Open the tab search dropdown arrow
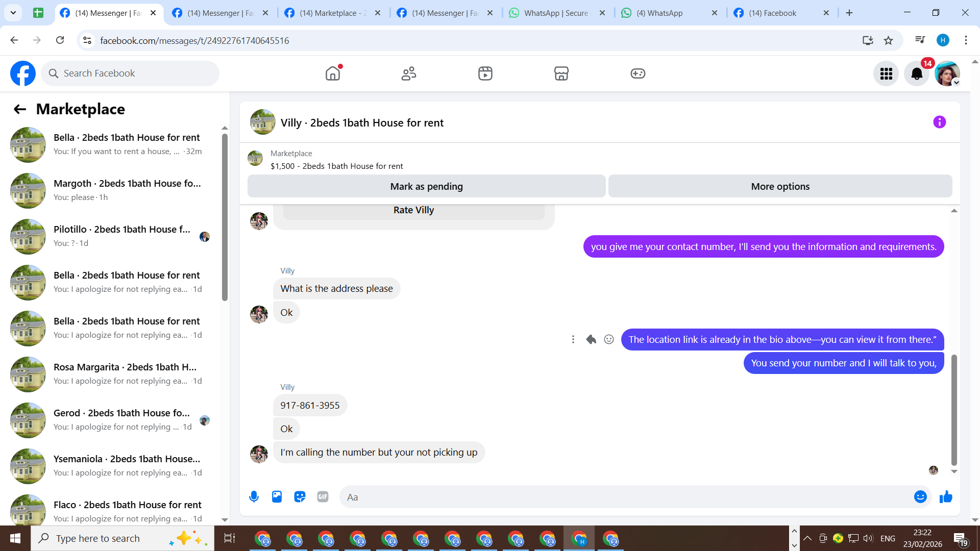 pos(13,13)
